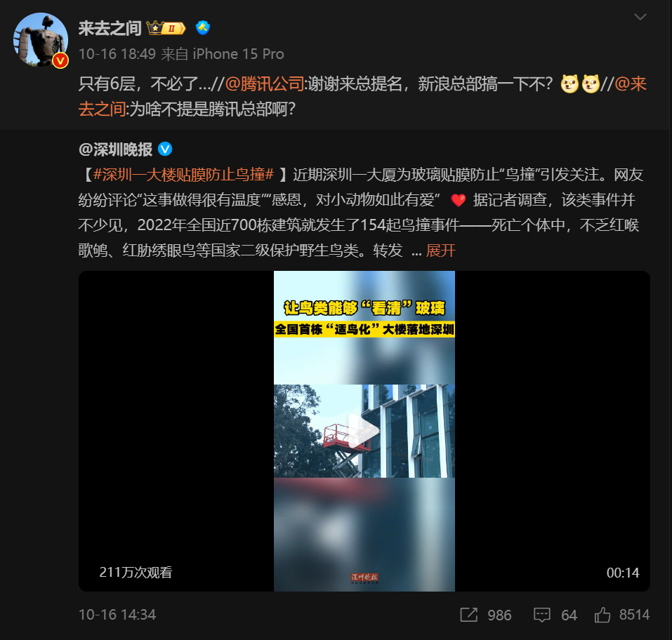This screenshot has width=672, height=640.
Task: Click the first doge emoji
Action: (x=570, y=84)
